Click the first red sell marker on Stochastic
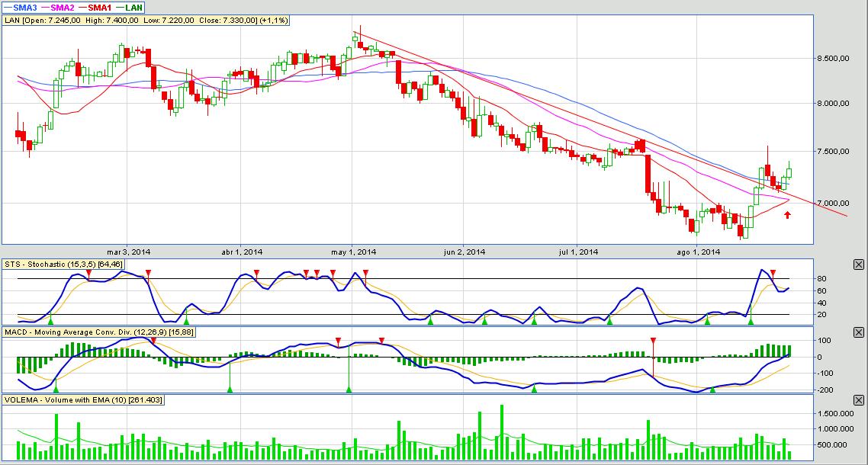 tap(88, 272)
